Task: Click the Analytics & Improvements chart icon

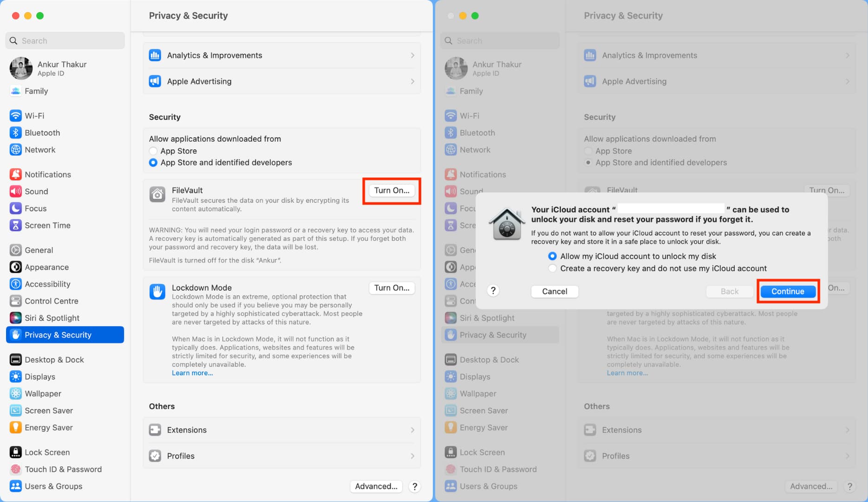Action: [x=155, y=55]
